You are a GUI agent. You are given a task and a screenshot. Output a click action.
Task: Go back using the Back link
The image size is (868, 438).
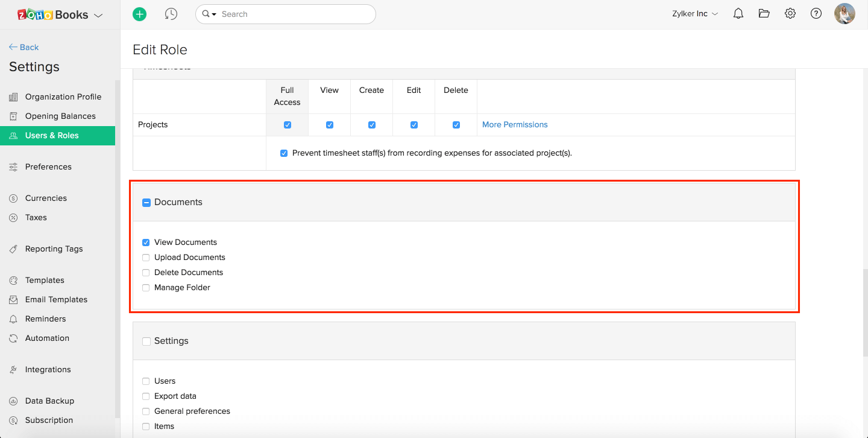(x=24, y=47)
